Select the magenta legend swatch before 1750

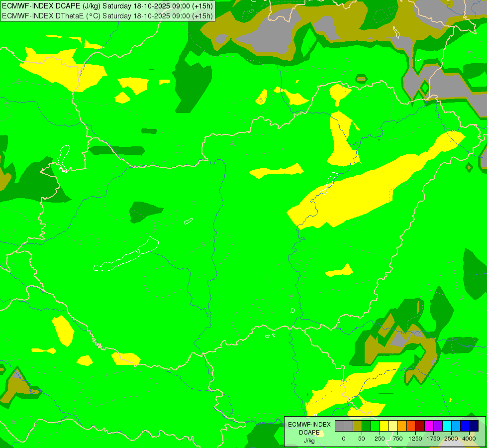coord(429,426)
